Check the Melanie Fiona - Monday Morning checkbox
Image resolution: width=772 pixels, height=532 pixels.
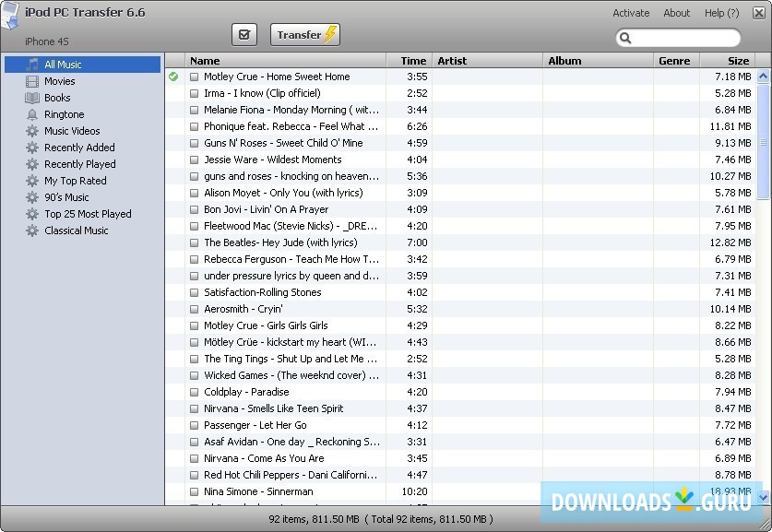point(195,111)
